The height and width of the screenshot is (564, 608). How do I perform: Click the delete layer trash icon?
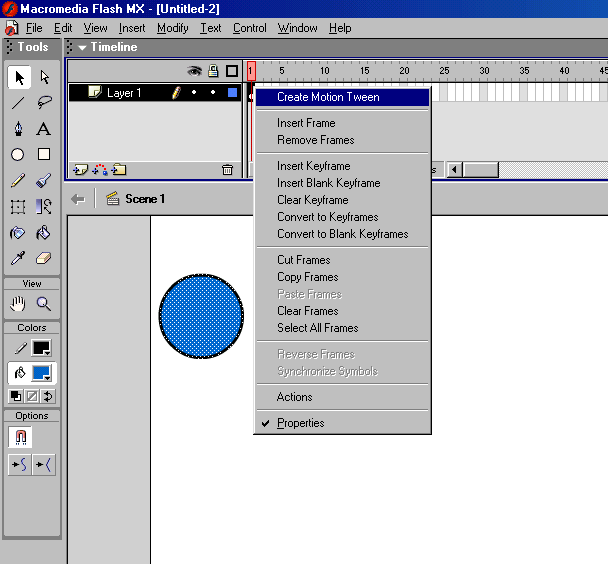tap(227, 170)
